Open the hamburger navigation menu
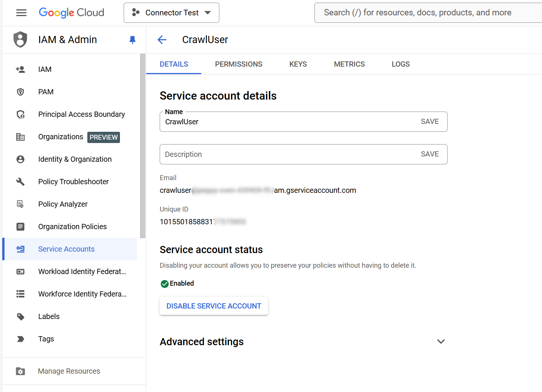This screenshot has height=392, width=542. (x=21, y=13)
